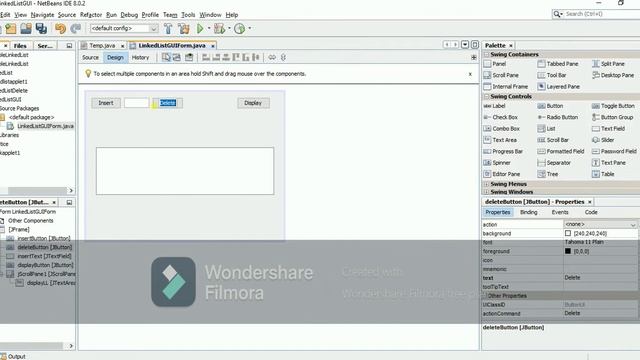Switch to Source view
This screenshot has width=640, height=360.
[90, 58]
